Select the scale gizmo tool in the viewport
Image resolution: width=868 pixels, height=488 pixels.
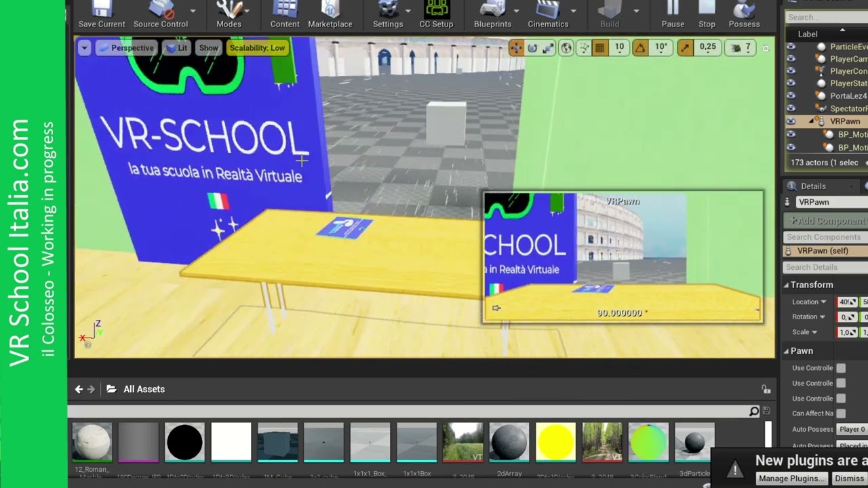tap(548, 47)
